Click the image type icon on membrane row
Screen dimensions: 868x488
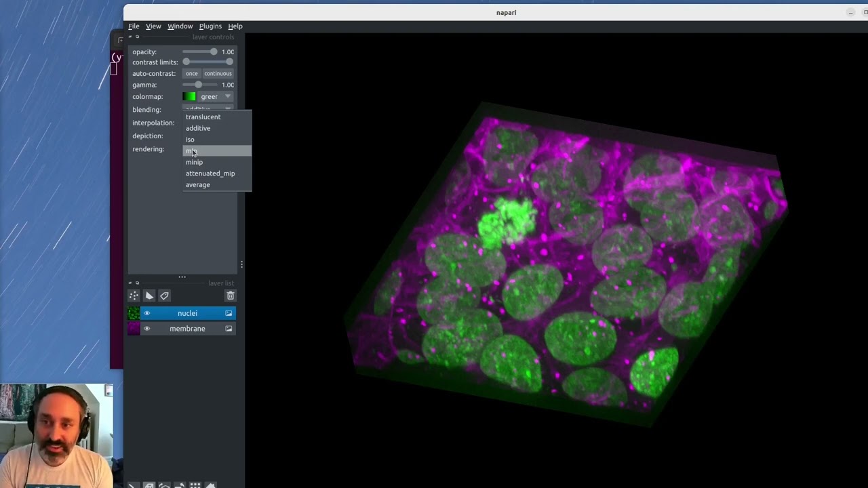[229, 329]
